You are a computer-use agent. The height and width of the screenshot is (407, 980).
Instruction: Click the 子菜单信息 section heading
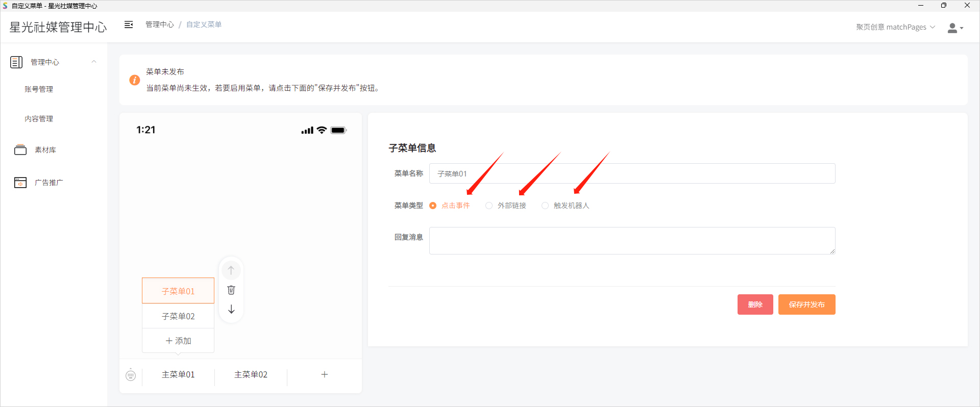click(412, 148)
